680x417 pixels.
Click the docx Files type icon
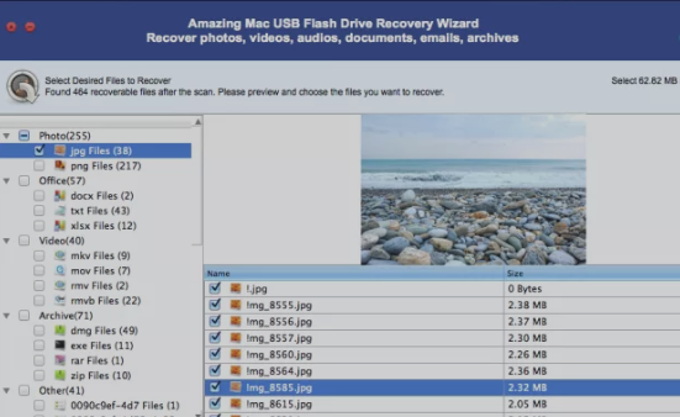click(60, 195)
